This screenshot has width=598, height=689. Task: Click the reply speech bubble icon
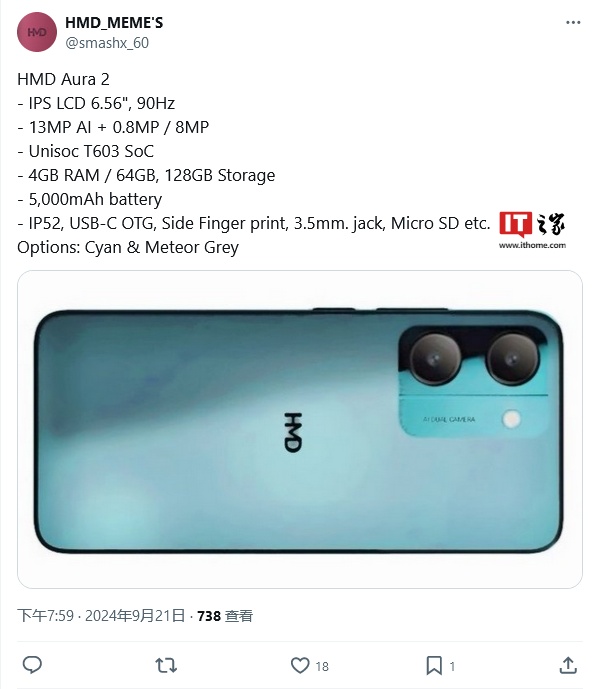click(32, 665)
